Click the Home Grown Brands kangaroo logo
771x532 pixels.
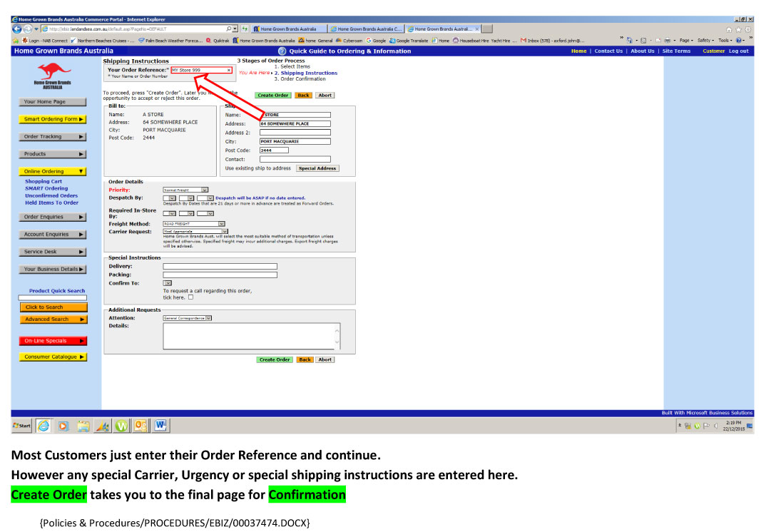(53, 75)
